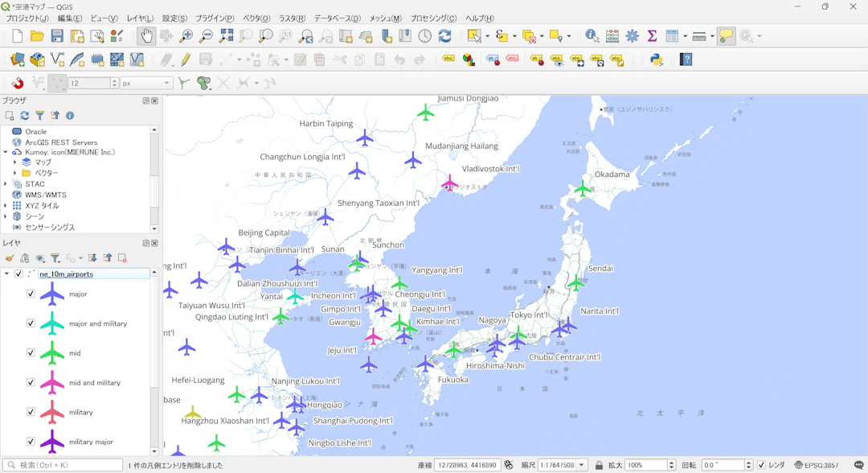
Task: Click the Identify Features tool
Action: (592, 36)
